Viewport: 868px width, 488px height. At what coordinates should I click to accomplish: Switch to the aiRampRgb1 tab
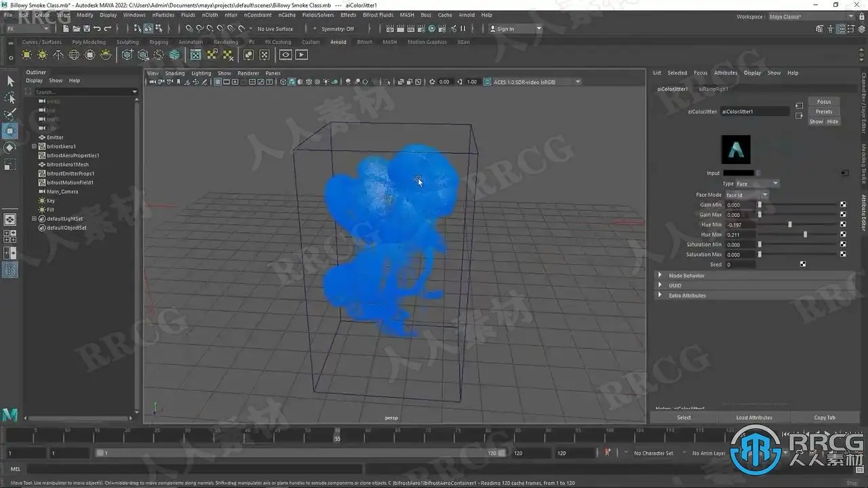click(713, 89)
